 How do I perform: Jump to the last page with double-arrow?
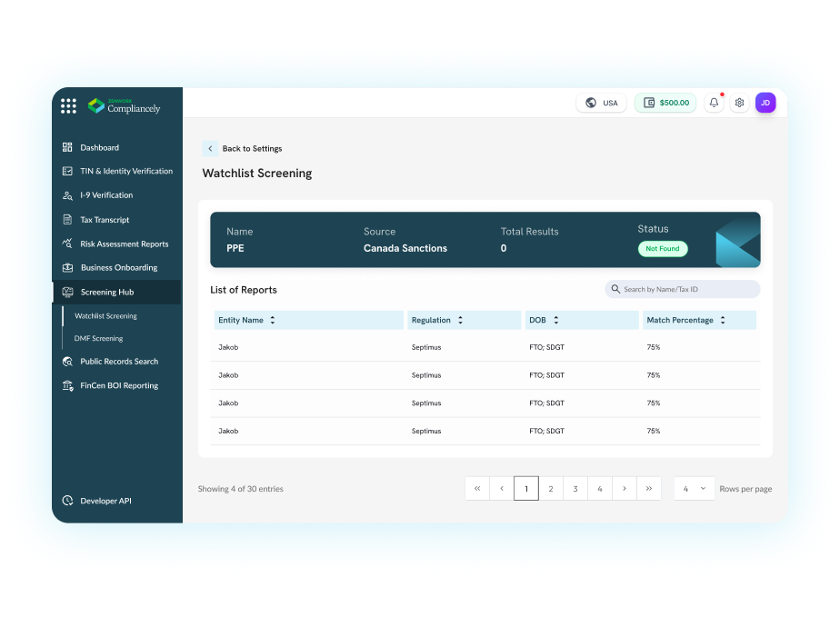(x=648, y=488)
